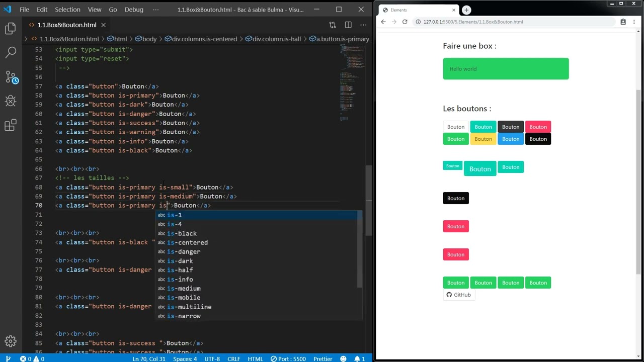644x362 pixels.
Task: Reload the browser page
Action: pos(405,22)
